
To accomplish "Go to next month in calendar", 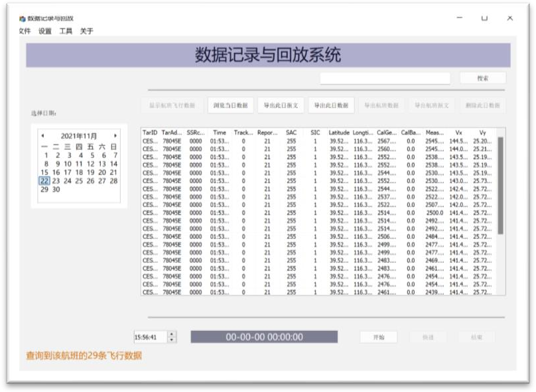I will click(115, 135).
